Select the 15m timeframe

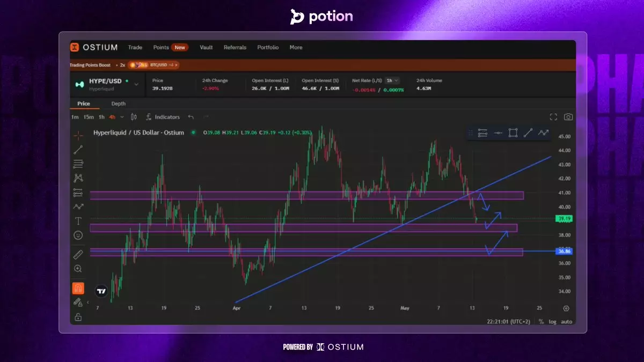click(89, 117)
